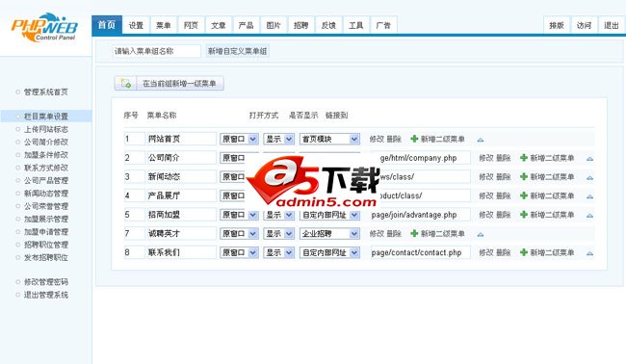Click up-arrow icon in 联系我们 row
The height and width of the screenshot is (364, 626).
pos(589,253)
